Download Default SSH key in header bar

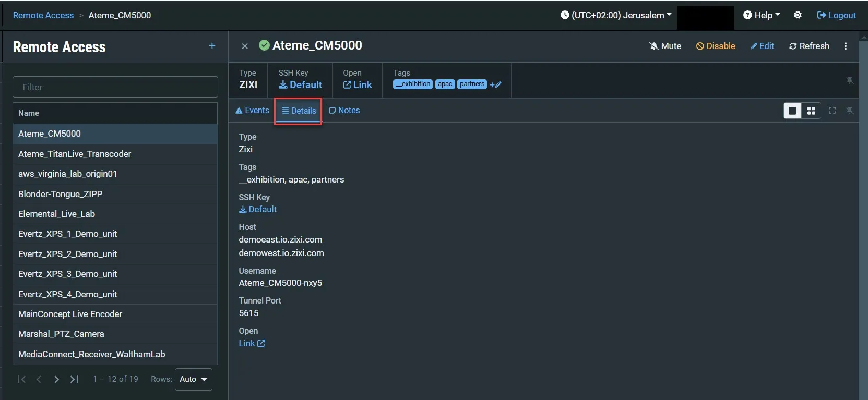(300, 84)
